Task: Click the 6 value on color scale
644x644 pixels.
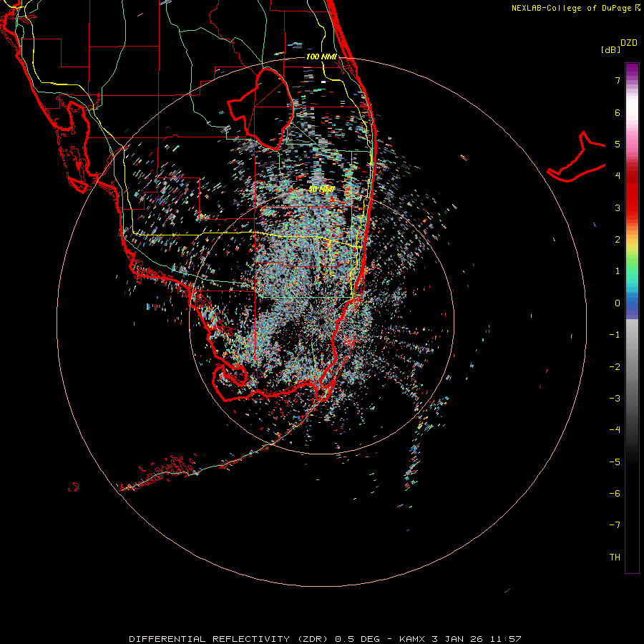Action: 618,112
